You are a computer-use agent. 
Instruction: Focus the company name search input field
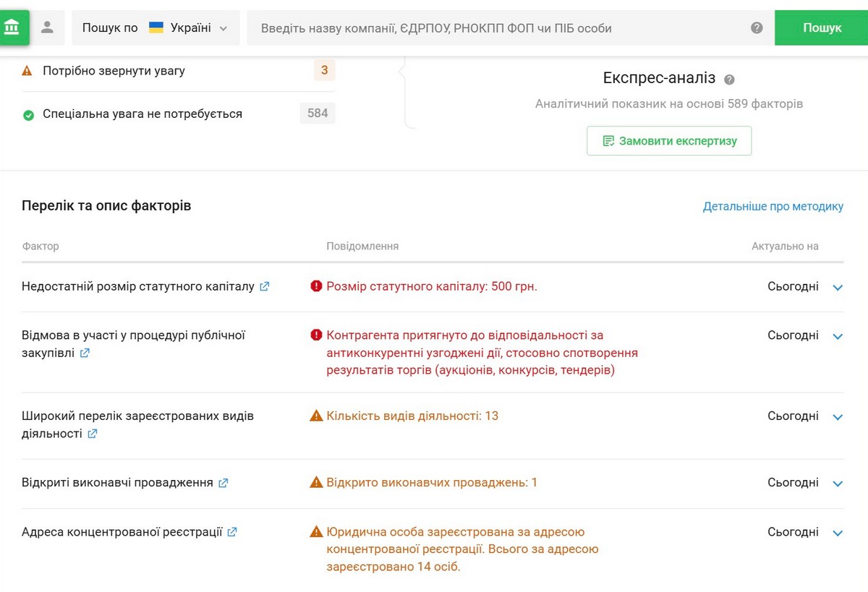(x=499, y=28)
